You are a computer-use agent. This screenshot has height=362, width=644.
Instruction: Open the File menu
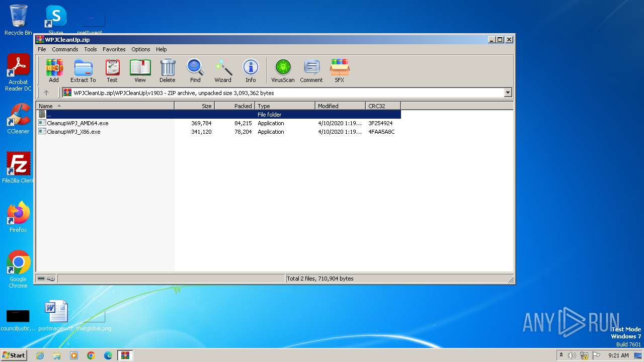(42, 49)
